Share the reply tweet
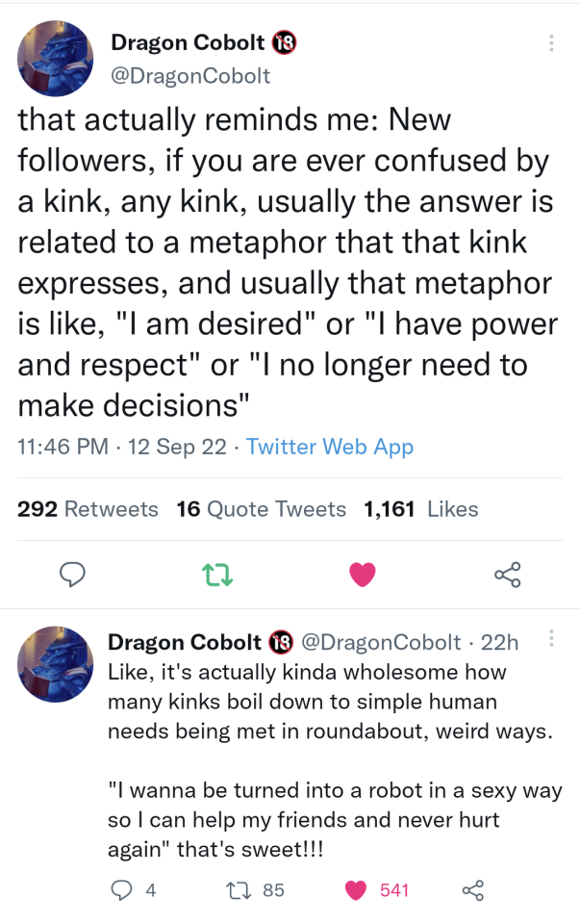 click(473, 890)
